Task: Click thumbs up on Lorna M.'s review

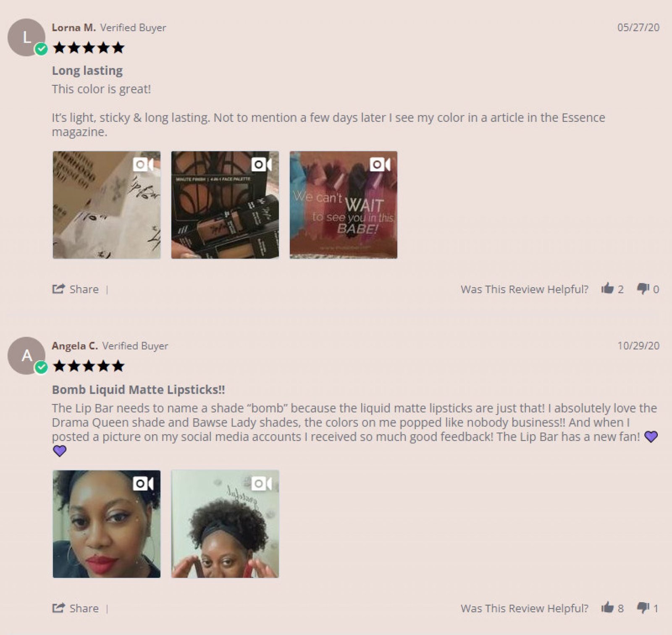Action: [x=607, y=288]
